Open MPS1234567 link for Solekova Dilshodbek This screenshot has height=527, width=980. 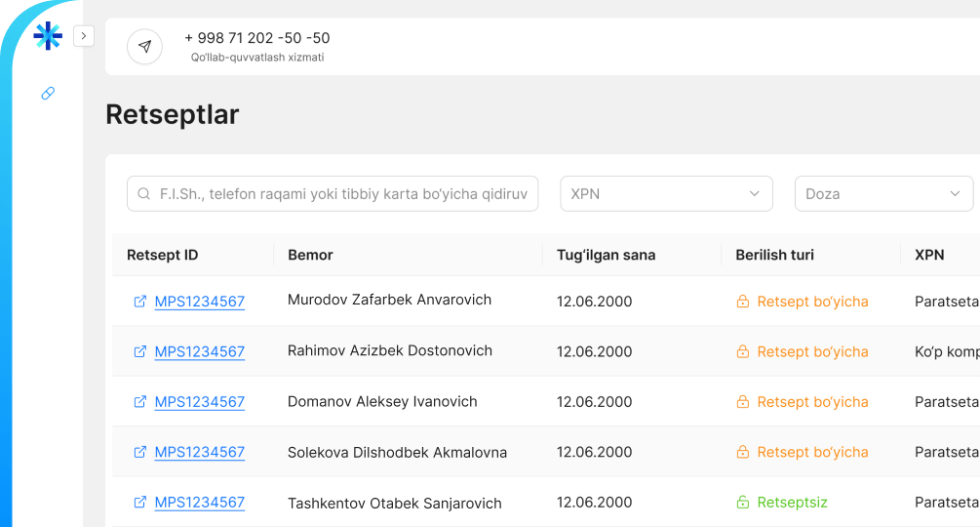pos(199,452)
